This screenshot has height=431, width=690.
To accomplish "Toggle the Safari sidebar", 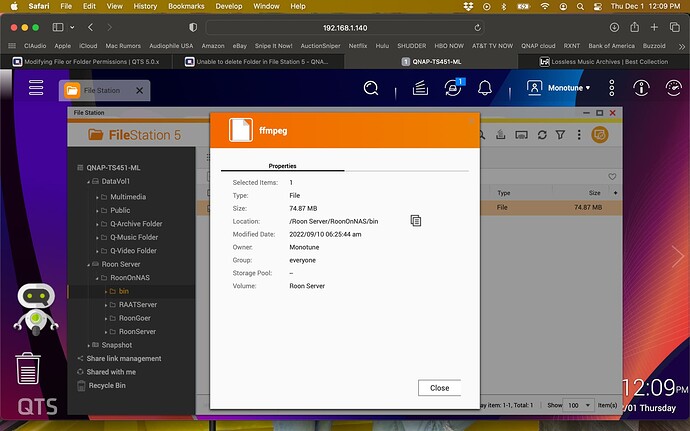I will [58, 27].
